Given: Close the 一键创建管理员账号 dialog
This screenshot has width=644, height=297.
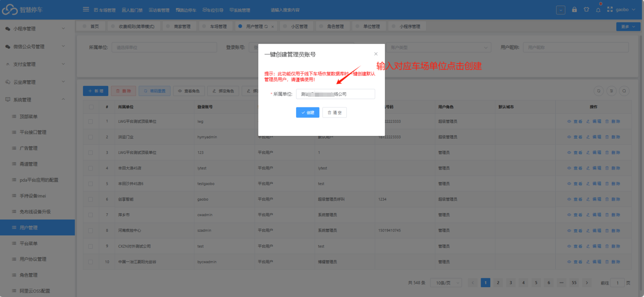Looking at the screenshot, I should coord(376,54).
